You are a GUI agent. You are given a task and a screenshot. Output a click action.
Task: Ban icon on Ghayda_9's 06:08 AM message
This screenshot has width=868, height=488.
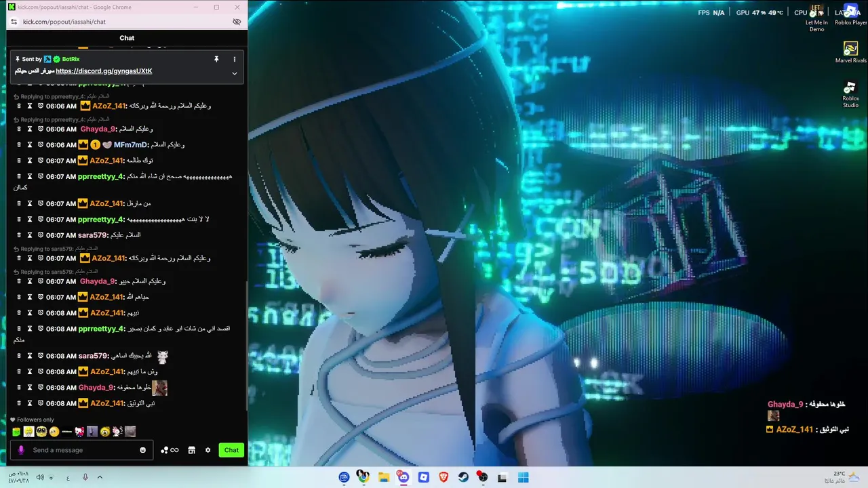coord(41,388)
